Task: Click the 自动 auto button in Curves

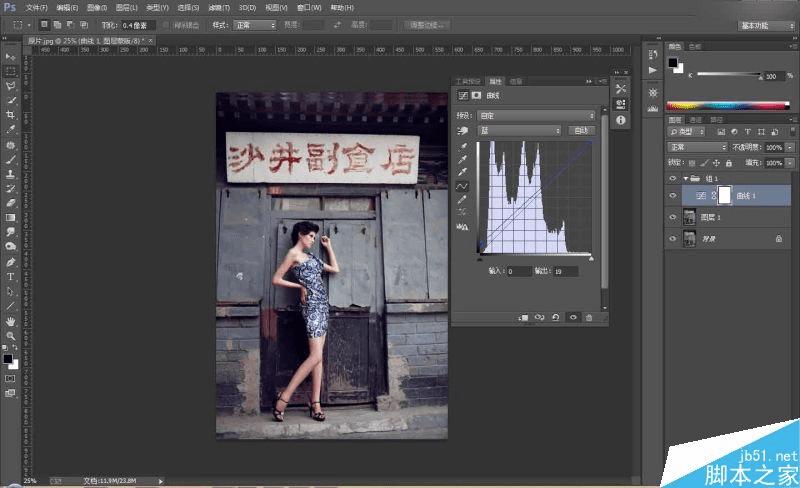Action: (581, 131)
